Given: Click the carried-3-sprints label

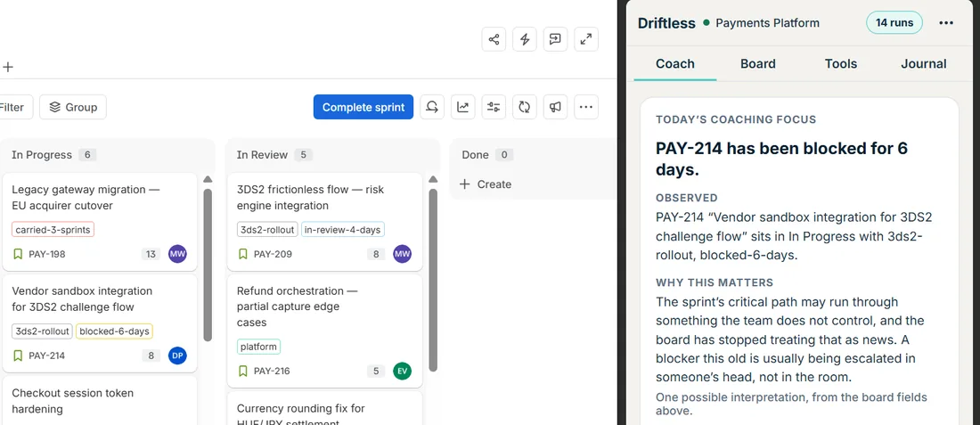Looking at the screenshot, I should click(x=53, y=229).
